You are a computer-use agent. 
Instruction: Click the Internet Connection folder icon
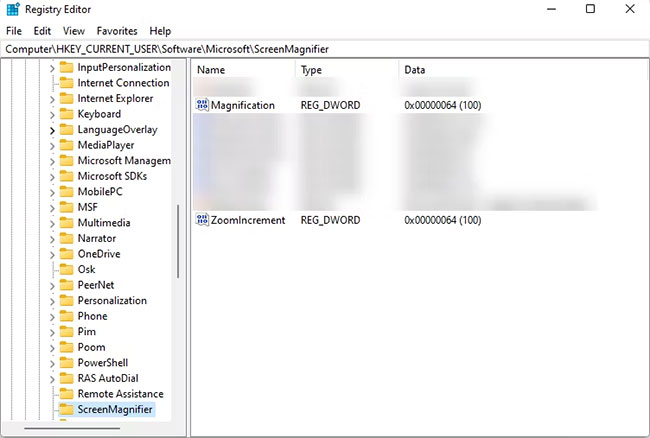coord(66,83)
